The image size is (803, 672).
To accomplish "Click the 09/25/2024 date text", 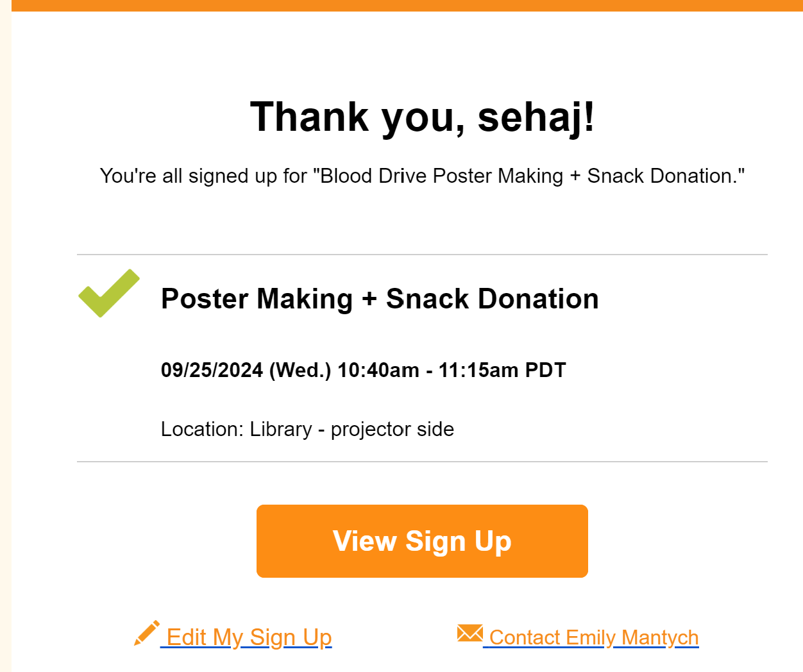I will [x=212, y=370].
